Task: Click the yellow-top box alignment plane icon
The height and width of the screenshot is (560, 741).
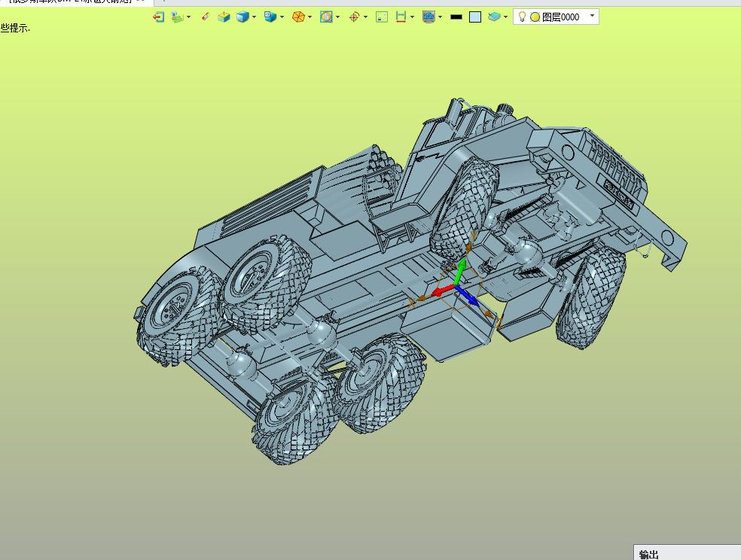Action: [x=224, y=17]
